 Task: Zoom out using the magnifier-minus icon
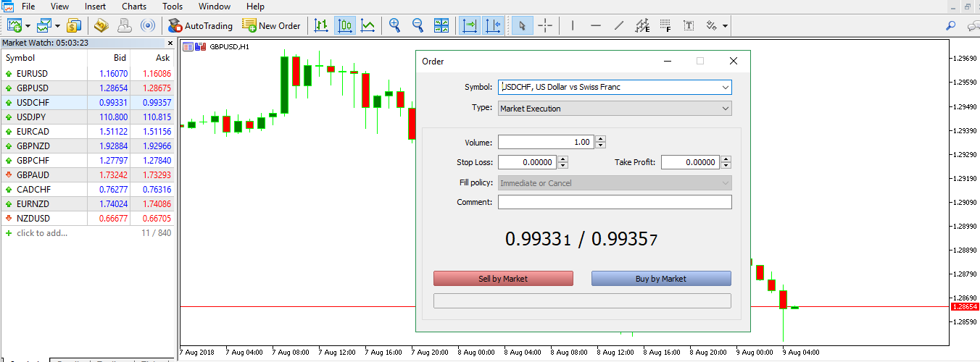tap(418, 25)
